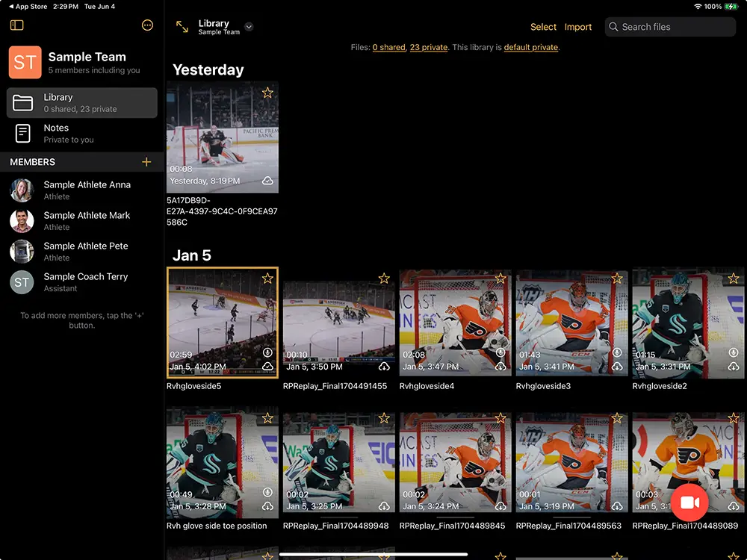Download Rvhgloveside3 via cloud icon

[x=617, y=367]
